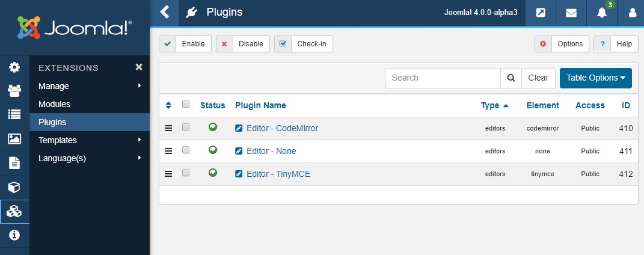Clear the search filter
The height and width of the screenshot is (255, 644).
(538, 78)
